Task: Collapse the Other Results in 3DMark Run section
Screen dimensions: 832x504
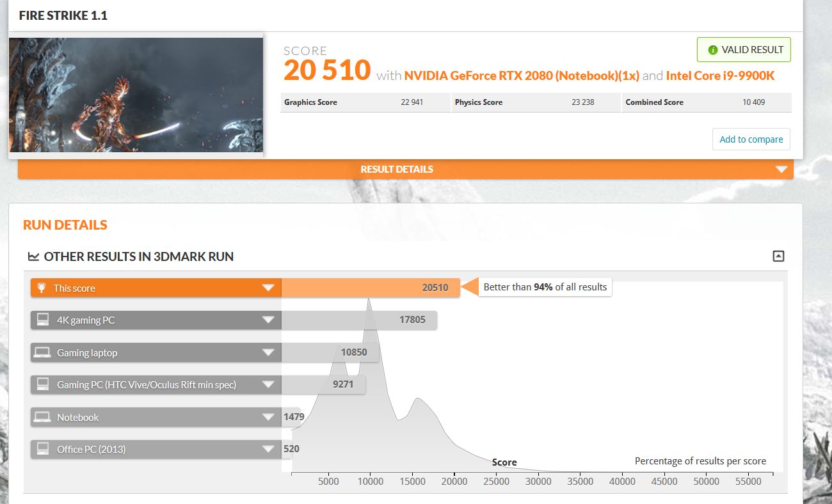Action: tap(778, 256)
